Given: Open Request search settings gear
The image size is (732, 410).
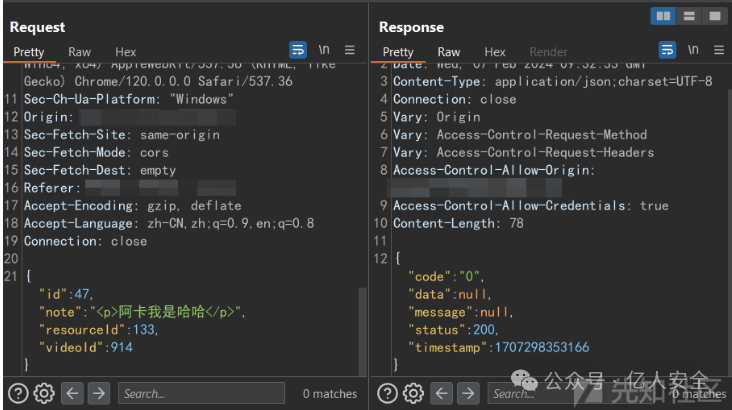Looking at the screenshot, I should pyautogui.click(x=43, y=394).
